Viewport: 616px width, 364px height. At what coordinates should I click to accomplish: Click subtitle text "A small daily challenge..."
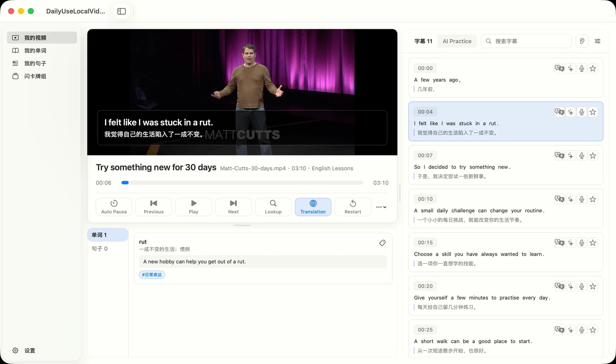(479, 211)
